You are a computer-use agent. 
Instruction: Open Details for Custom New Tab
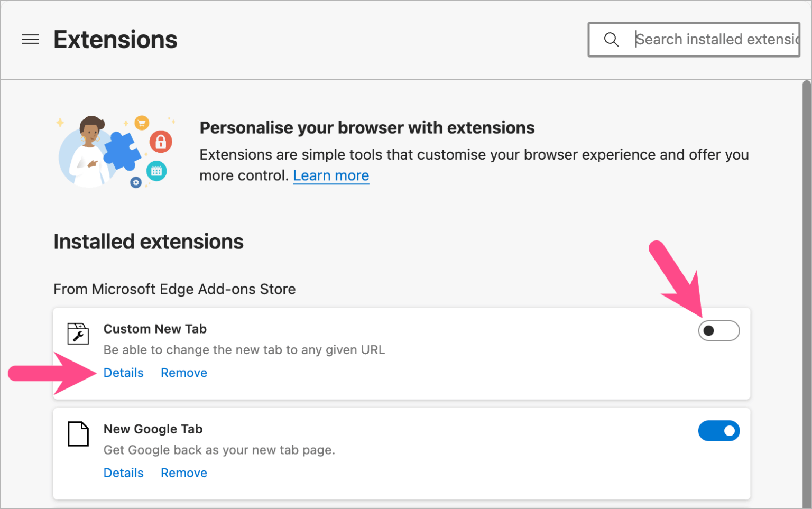(123, 373)
